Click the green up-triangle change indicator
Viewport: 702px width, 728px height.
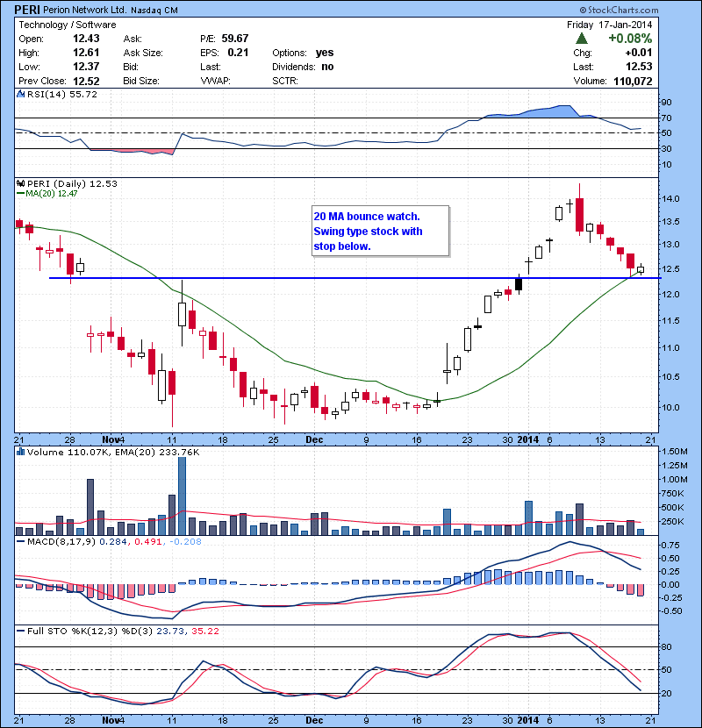click(x=581, y=39)
